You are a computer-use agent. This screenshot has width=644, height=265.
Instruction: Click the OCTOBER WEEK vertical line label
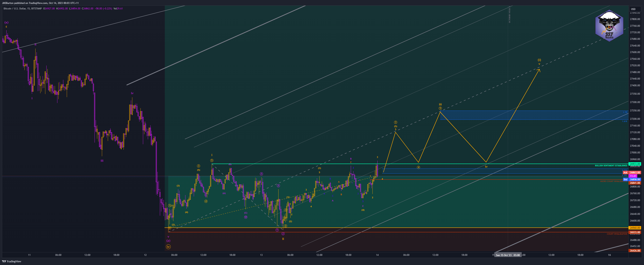tap(509, 14)
